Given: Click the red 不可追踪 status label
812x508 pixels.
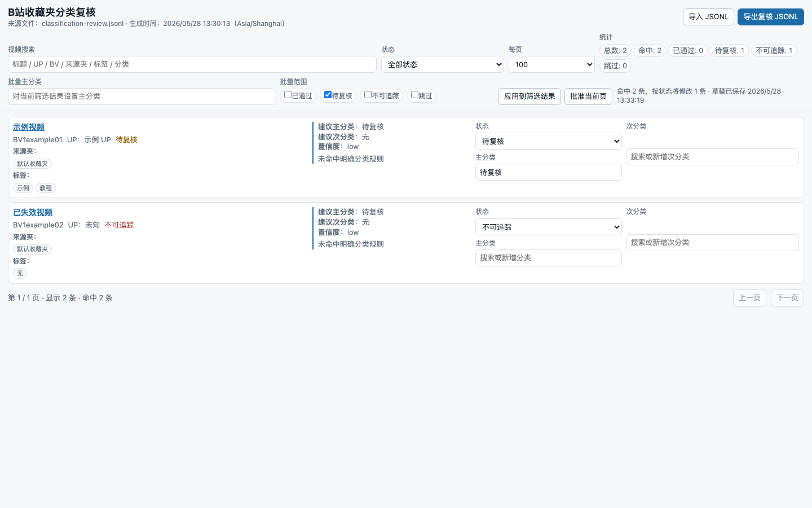Looking at the screenshot, I should click(119, 225).
